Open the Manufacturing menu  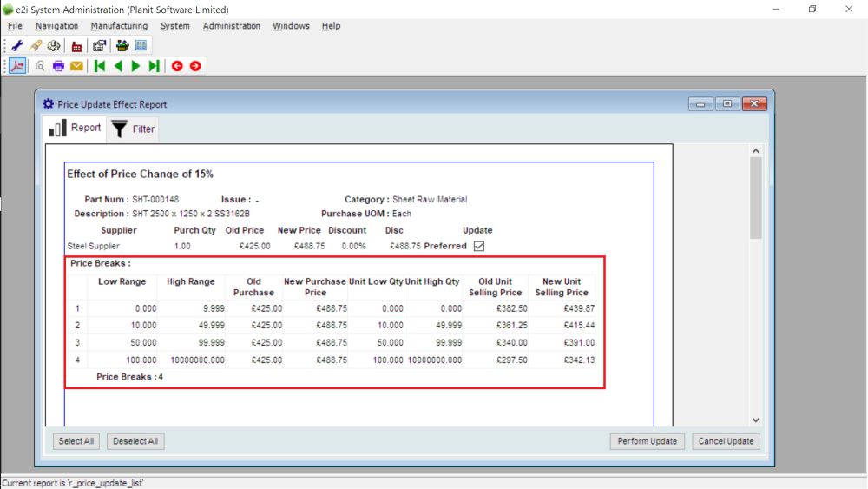[119, 26]
